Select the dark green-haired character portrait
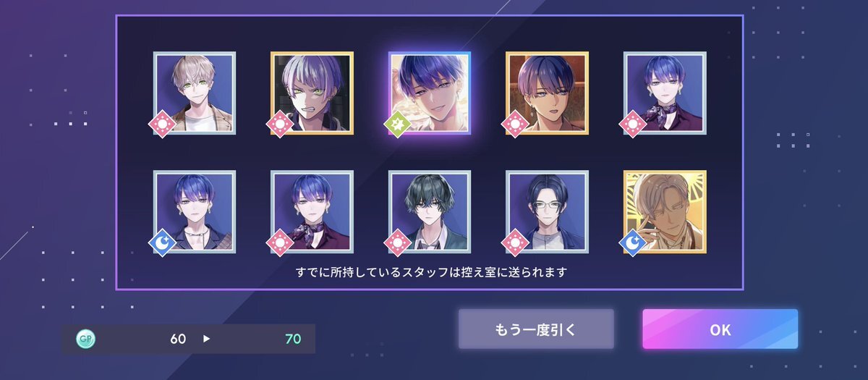868x380 pixels. click(430, 211)
